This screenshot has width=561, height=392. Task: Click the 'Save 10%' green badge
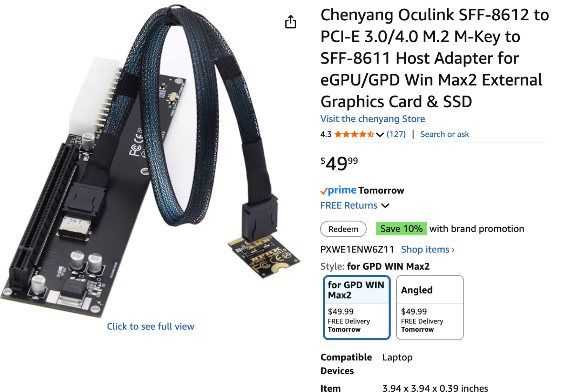[x=401, y=229]
